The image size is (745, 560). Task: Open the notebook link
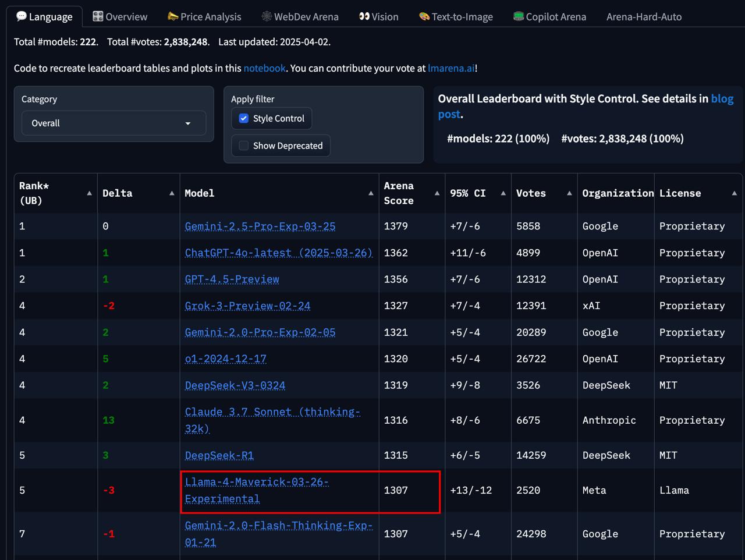click(x=264, y=68)
